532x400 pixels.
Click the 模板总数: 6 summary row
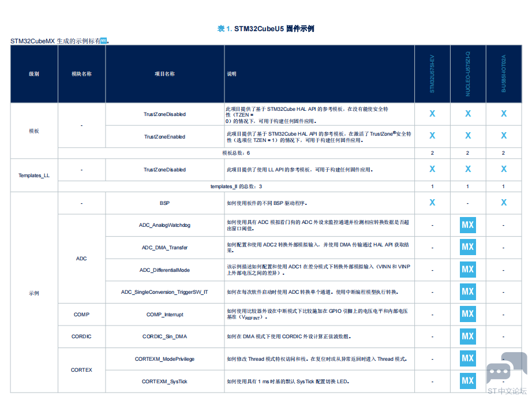236,153
